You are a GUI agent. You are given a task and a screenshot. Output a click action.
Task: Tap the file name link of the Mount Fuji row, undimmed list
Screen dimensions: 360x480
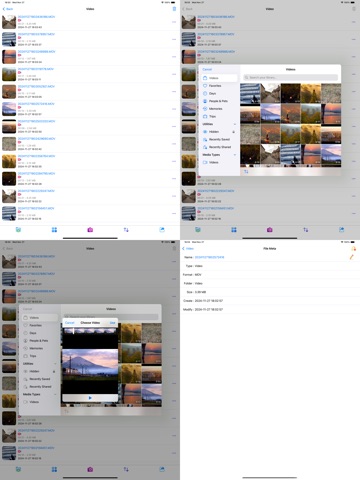pyautogui.click(x=36, y=104)
